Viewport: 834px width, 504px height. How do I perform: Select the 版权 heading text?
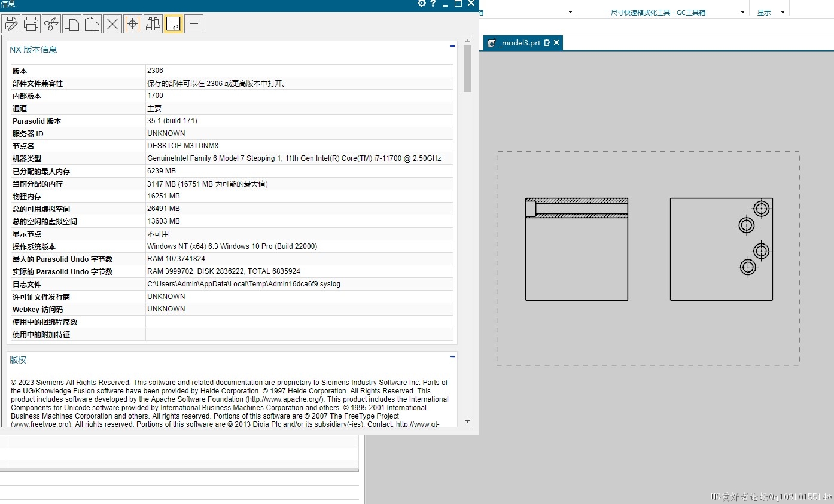click(18, 360)
